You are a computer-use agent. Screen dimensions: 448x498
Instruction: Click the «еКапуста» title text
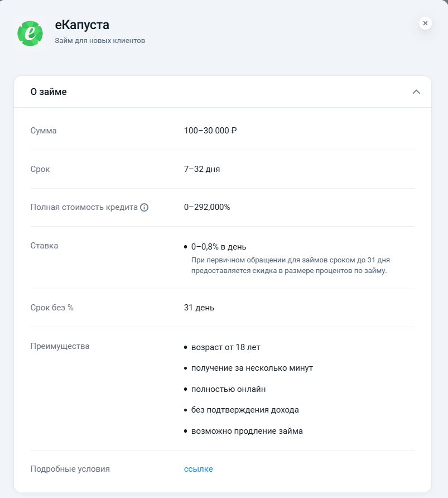click(82, 25)
